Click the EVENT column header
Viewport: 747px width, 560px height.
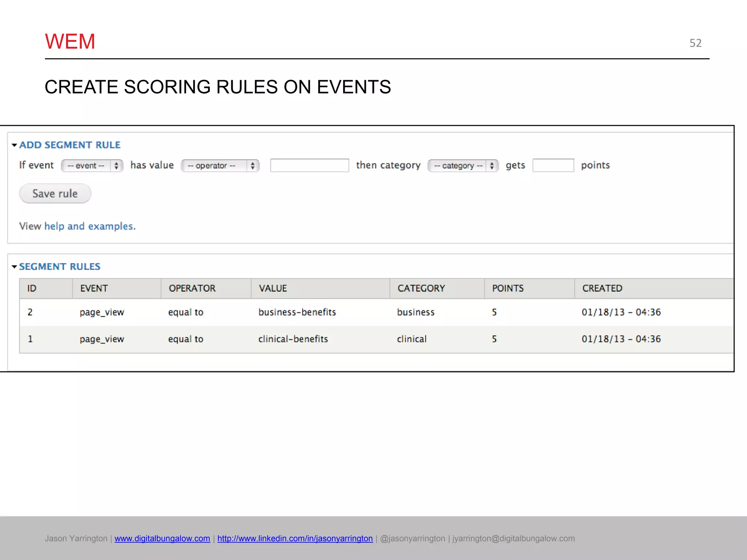click(117, 288)
